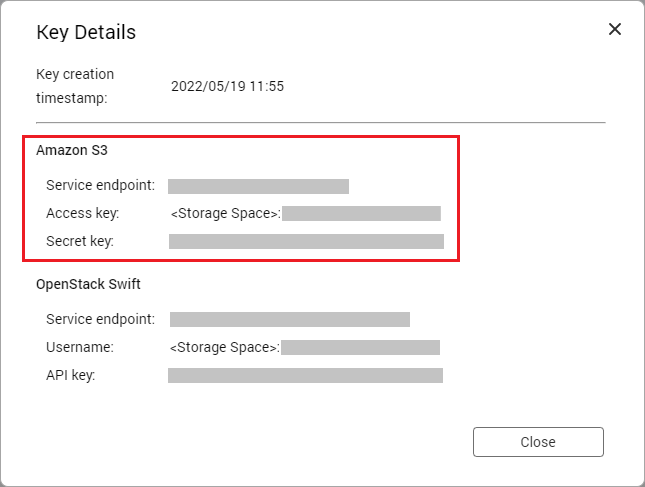The image size is (645, 487).
Task: Click the Close button
Action: [538, 442]
